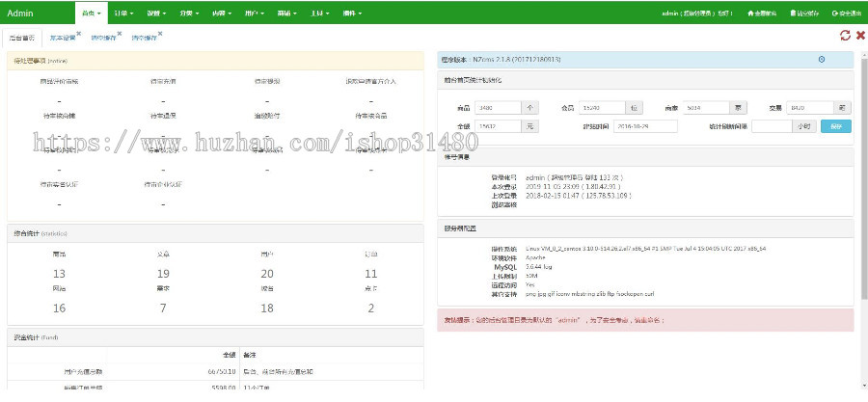Click the 会员 count input field
The width and height of the screenshot is (868, 402).
[x=602, y=108]
